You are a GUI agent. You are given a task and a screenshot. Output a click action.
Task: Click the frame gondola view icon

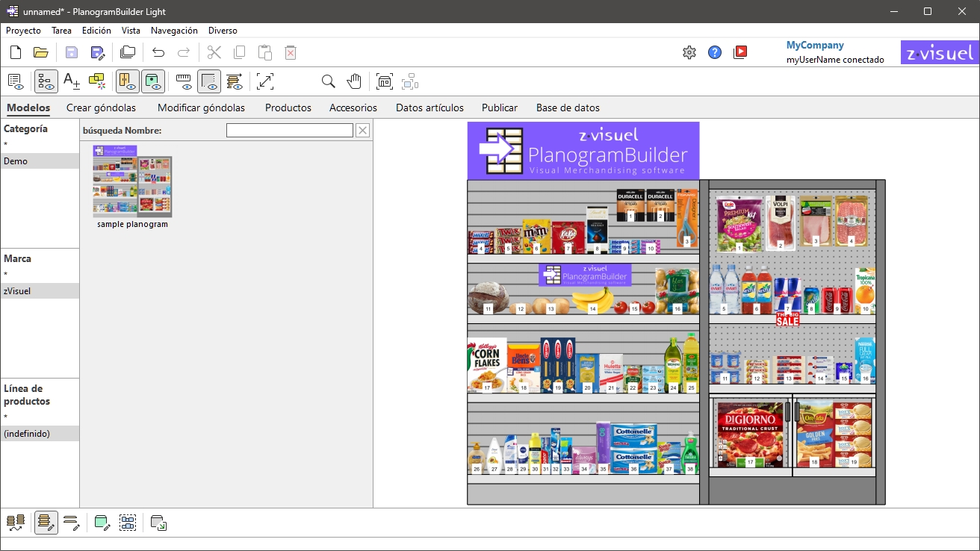(x=384, y=81)
